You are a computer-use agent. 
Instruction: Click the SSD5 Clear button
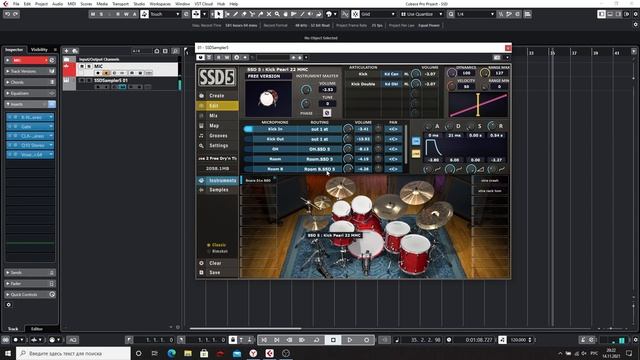coord(217,263)
